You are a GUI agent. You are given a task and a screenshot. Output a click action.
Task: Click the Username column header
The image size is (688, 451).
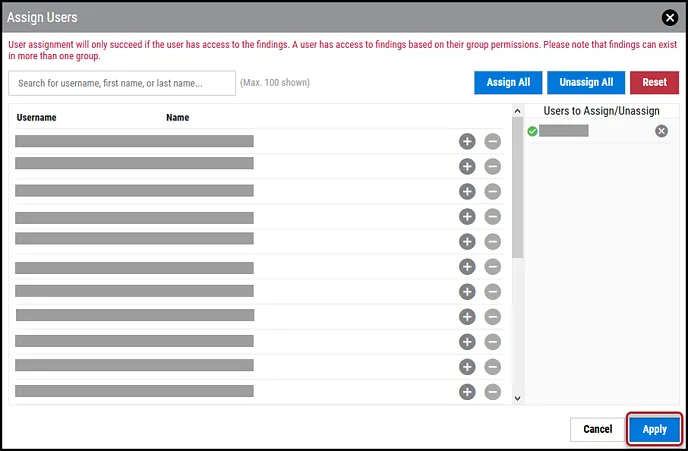click(x=36, y=118)
